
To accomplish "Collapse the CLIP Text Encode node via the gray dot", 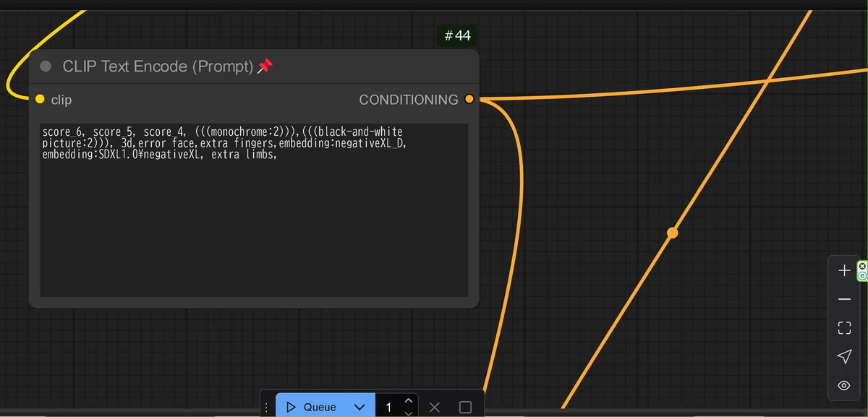I will pos(46,66).
